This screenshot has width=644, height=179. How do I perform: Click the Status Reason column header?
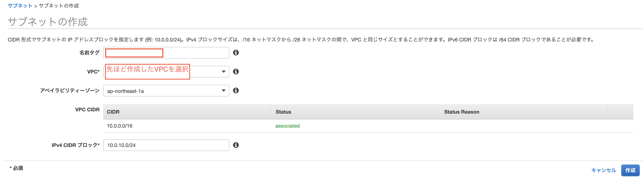461,112
